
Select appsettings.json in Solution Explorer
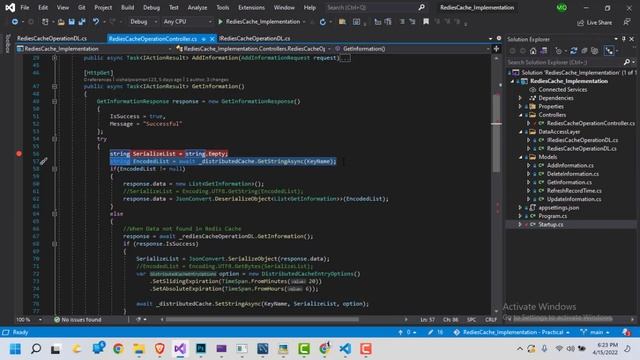(x=558, y=208)
